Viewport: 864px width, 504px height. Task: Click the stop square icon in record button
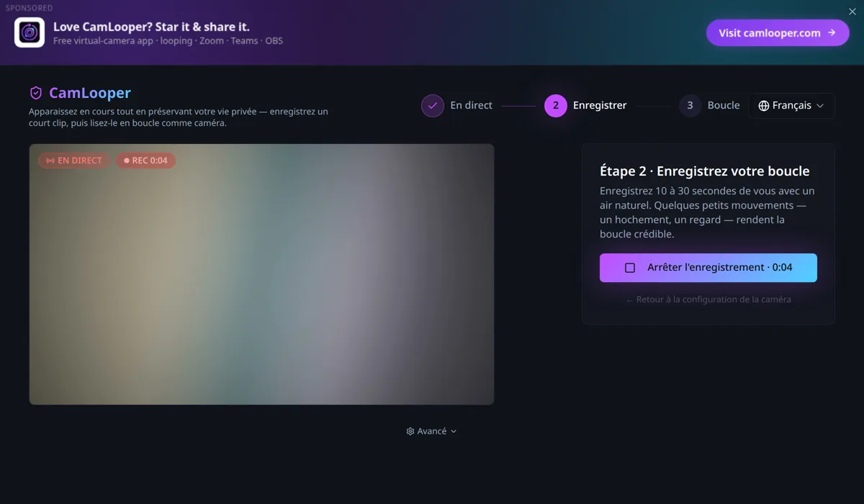[x=630, y=268]
